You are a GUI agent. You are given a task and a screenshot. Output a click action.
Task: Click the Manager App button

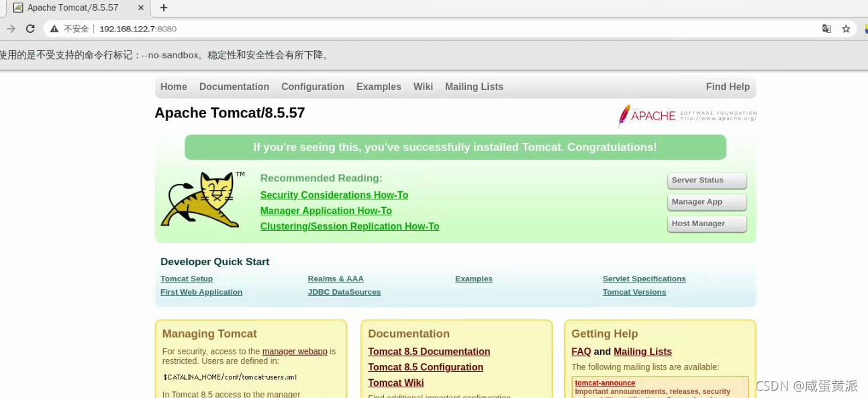707,202
